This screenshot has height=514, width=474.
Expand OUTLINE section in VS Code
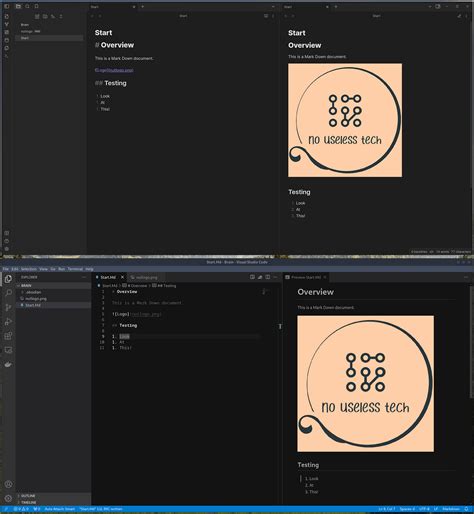(53, 496)
